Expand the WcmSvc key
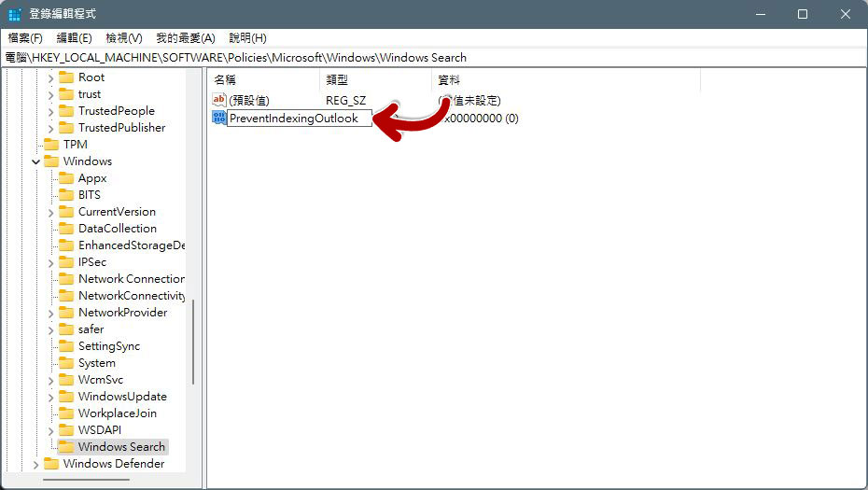The height and width of the screenshot is (490, 868). pos(50,381)
